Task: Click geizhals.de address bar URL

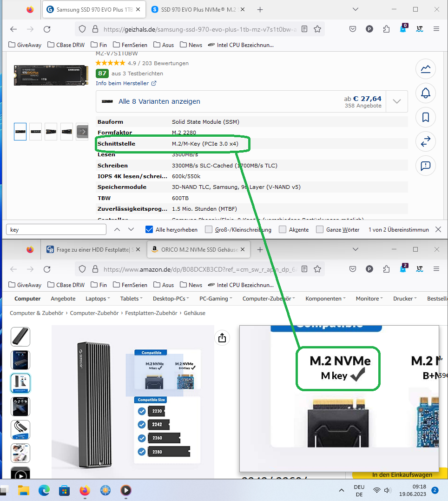Action: [200, 29]
